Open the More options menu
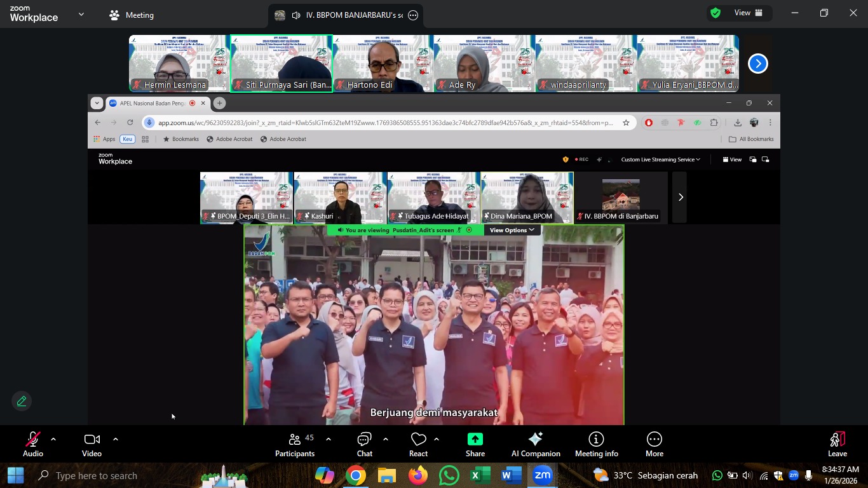The width and height of the screenshot is (868, 488). click(x=654, y=445)
